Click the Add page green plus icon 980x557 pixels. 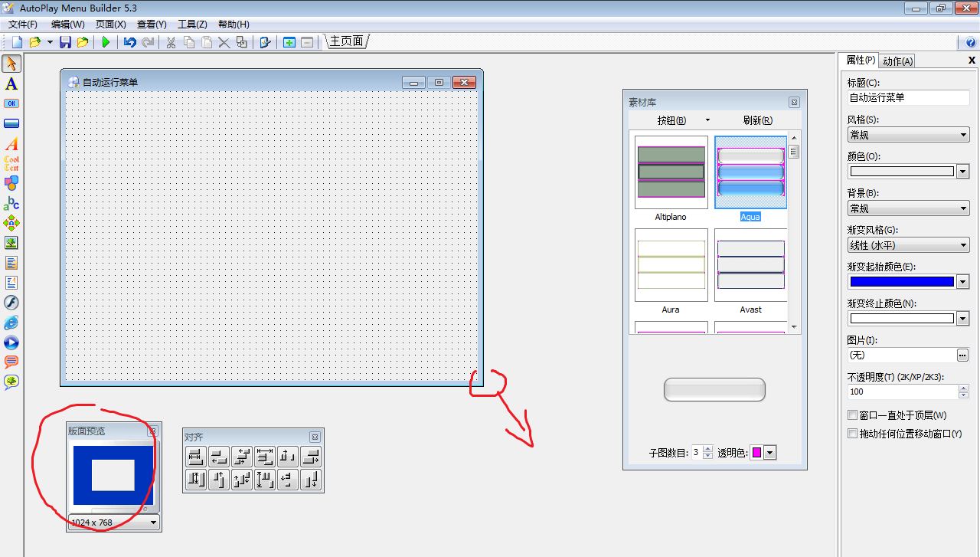click(x=289, y=42)
